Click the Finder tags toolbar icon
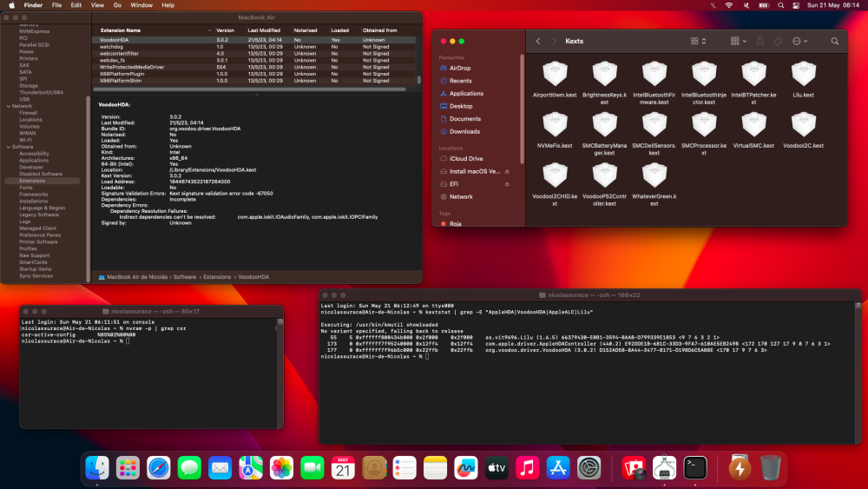Image resolution: width=868 pixels, height=489 pixels. (778, 41)
